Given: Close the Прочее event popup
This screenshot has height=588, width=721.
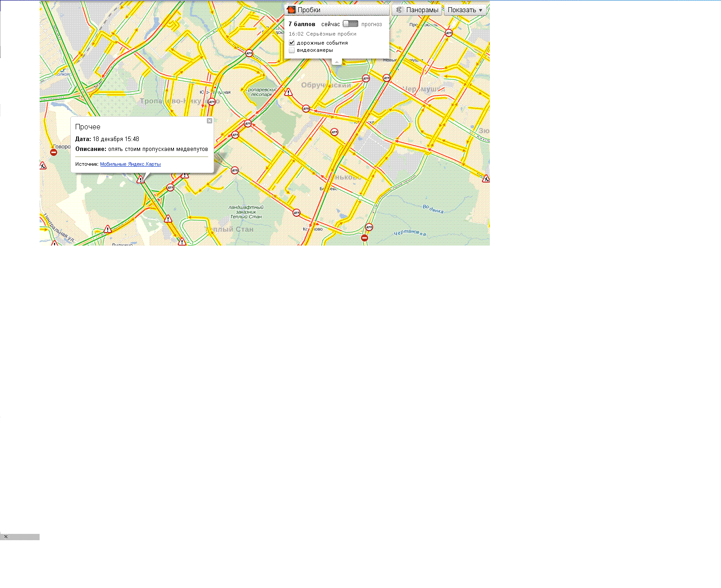Looking at the screenshot, I should (210, 121).
